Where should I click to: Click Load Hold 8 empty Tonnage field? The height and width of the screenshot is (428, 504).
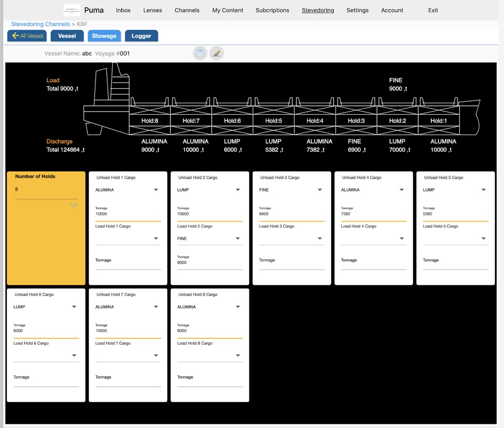pos(210,379)
